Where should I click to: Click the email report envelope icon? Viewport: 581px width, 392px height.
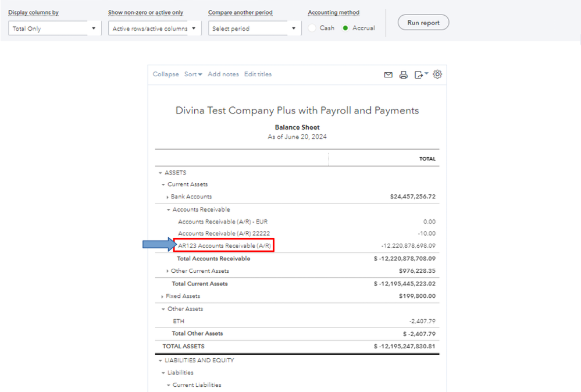[388, 74]
